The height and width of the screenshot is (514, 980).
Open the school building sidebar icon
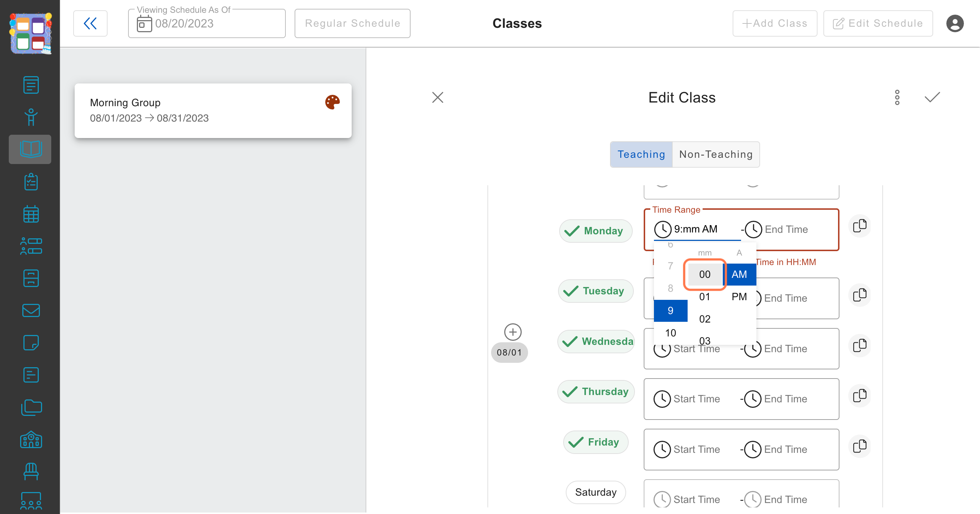[x=31, y=440]
